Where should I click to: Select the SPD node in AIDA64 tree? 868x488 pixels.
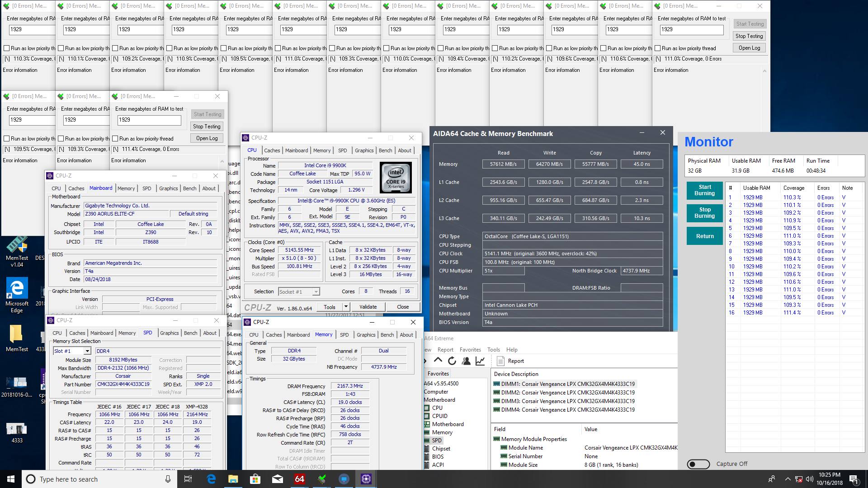pos(436,441)
